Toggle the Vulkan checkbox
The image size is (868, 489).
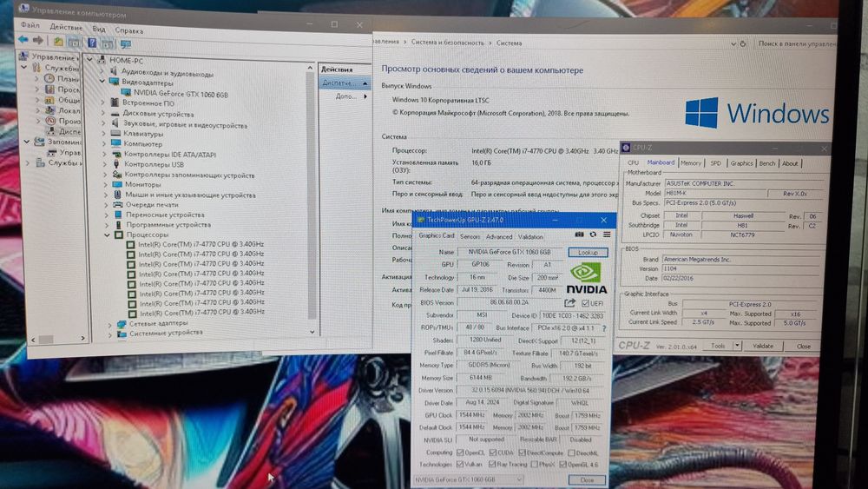coord(460,464)
